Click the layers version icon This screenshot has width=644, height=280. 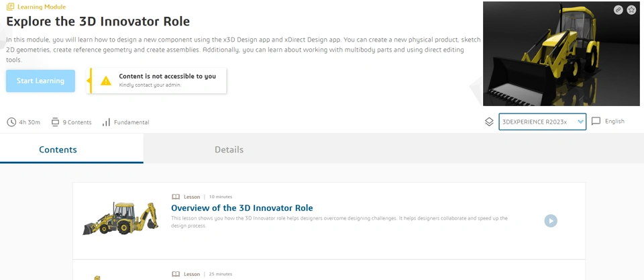click(x=489, y=122)
